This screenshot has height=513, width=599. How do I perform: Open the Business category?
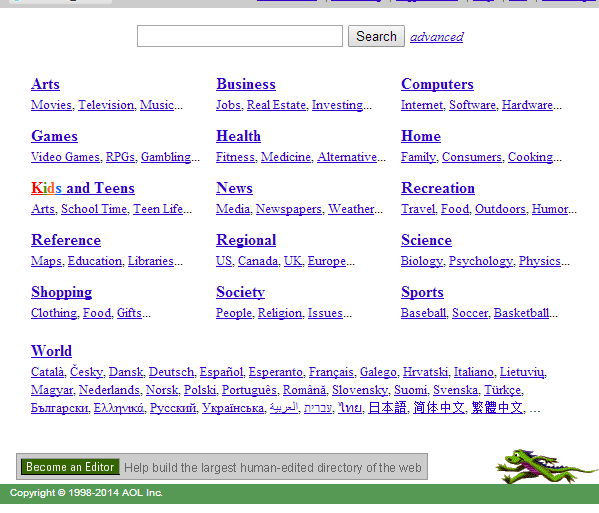[x=246, y=84]
